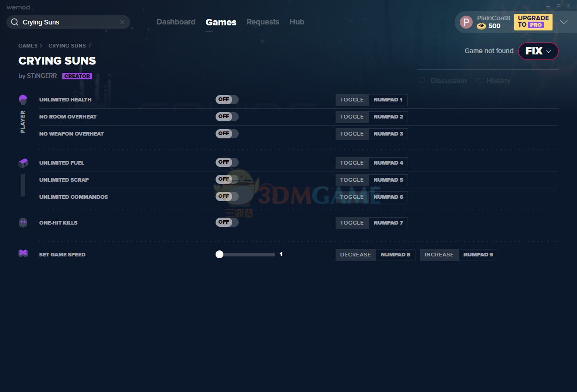Change No Room Overheat NUMPAD 2 hotkey

tap(388, 117)
